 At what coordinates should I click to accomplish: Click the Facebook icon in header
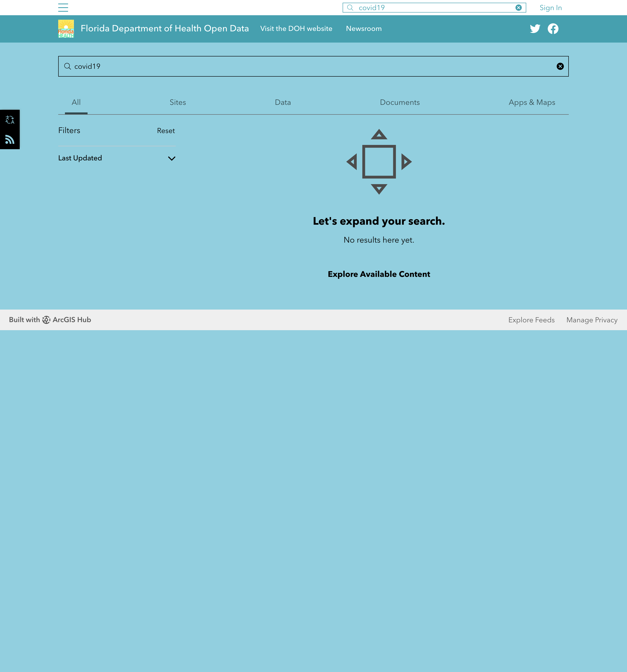(553, 29)
